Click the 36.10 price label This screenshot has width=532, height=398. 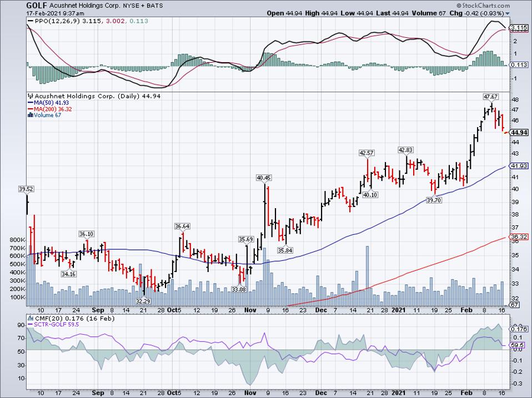pos(86,234)
